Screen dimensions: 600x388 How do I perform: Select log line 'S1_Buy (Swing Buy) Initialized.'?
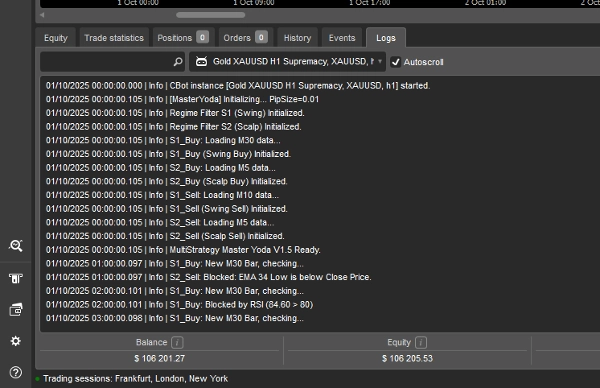point(168,154)
